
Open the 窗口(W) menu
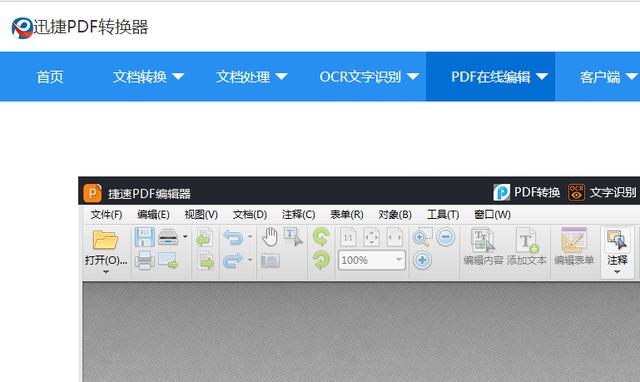(x=492, y=215)
